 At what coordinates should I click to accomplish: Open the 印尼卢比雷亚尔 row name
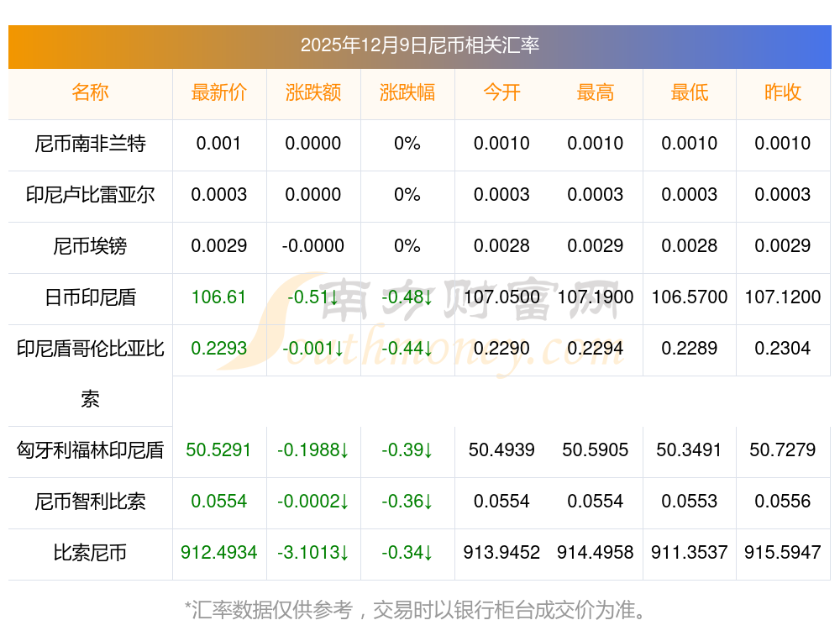coord(90,195)
